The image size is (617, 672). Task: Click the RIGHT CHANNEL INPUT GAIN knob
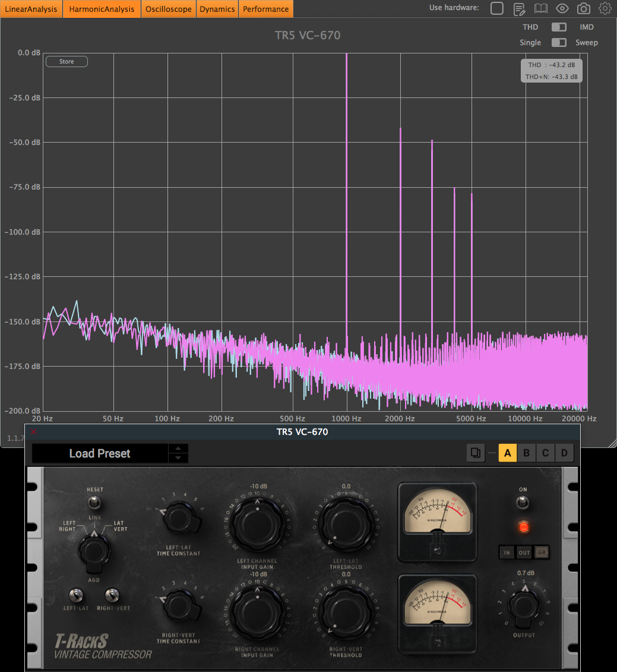click(257, 613)
